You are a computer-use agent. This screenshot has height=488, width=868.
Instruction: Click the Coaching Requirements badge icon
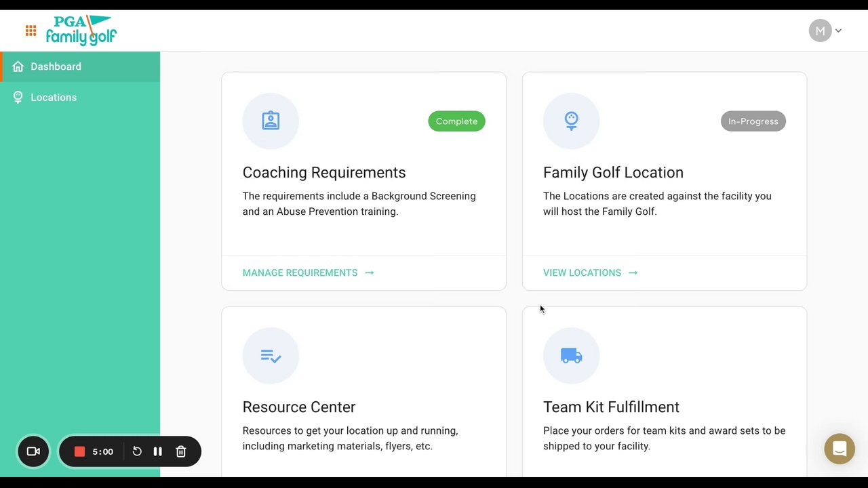click(271, 121)
